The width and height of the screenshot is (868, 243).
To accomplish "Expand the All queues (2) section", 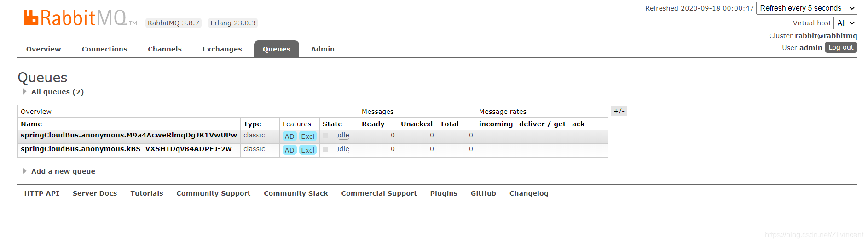I will tap(57, 92).
